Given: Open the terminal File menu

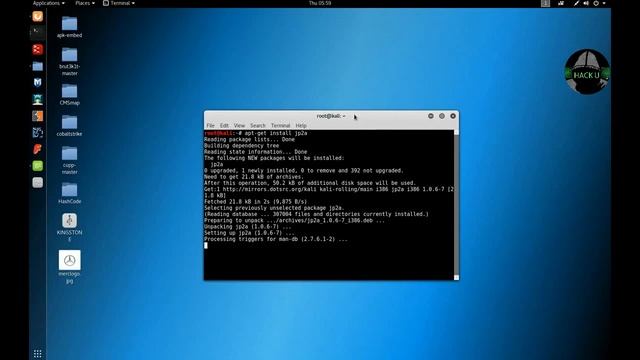Looking at the screenshot, I should [211, 126].
